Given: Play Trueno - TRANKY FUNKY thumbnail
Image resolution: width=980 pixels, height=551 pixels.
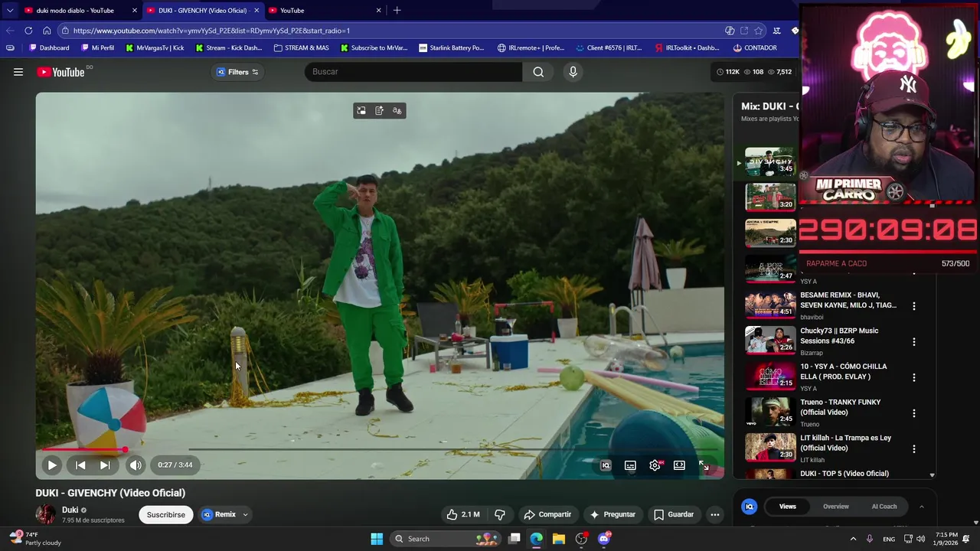Looking at the screenshot, I should [x=770, y=412].
